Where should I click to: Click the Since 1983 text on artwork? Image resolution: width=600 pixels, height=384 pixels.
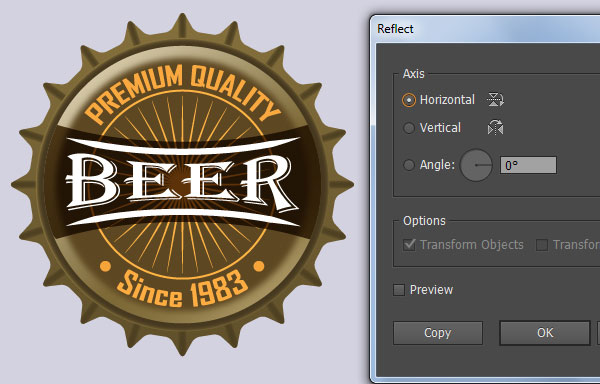coord(182,288)
